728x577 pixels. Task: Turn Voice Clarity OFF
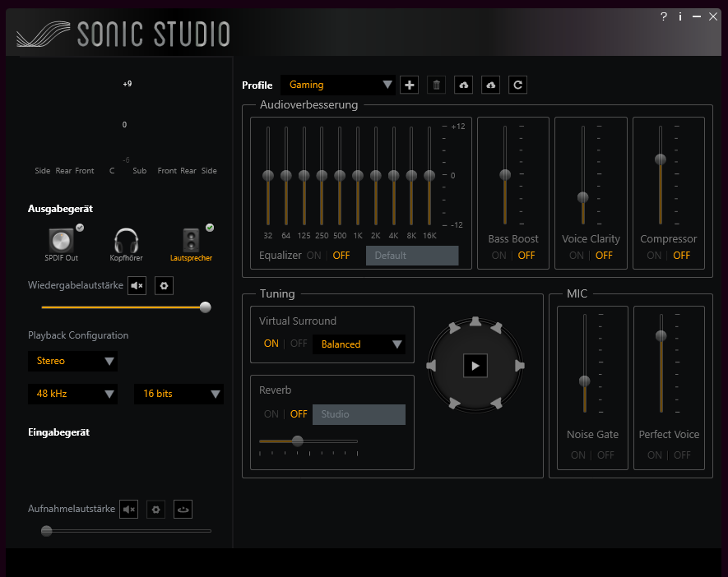click(604, 256)
